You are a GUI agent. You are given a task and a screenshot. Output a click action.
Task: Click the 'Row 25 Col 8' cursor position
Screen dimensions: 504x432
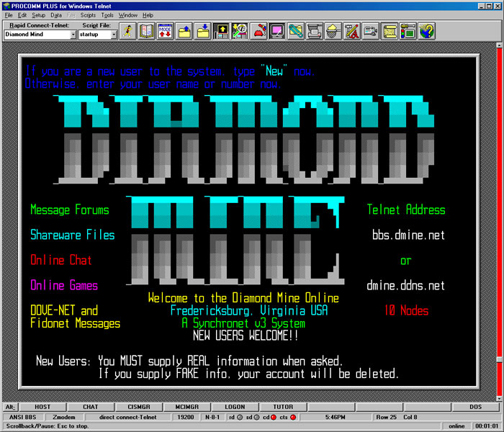pyautogui.click(x=397, y=417)
